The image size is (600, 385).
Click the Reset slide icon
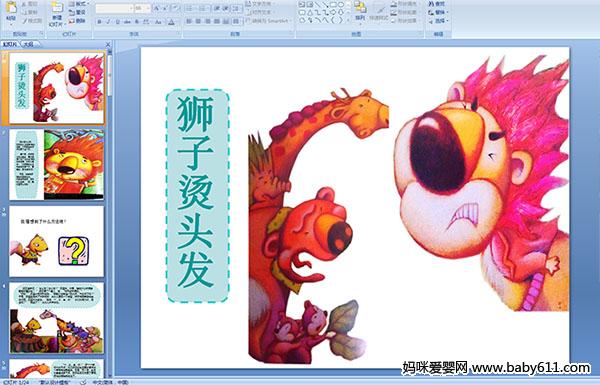[x=78, y=13]
